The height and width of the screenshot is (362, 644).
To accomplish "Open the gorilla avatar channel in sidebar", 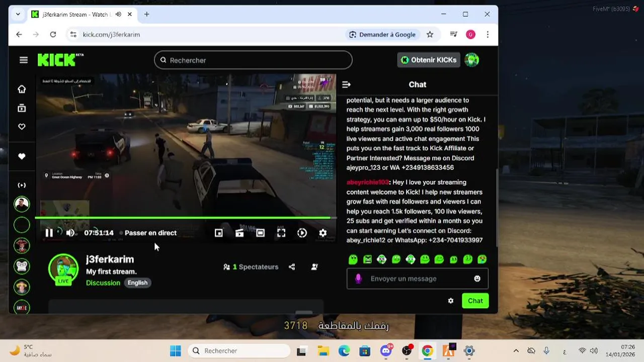I will pyautogui.click(x=22, y=266).
